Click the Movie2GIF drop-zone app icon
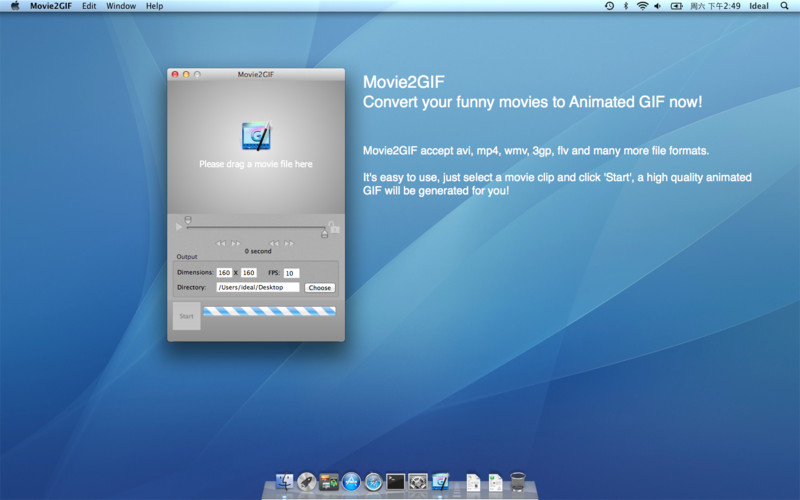This screenshot has width=800, height=500. [x=256, y=136]
